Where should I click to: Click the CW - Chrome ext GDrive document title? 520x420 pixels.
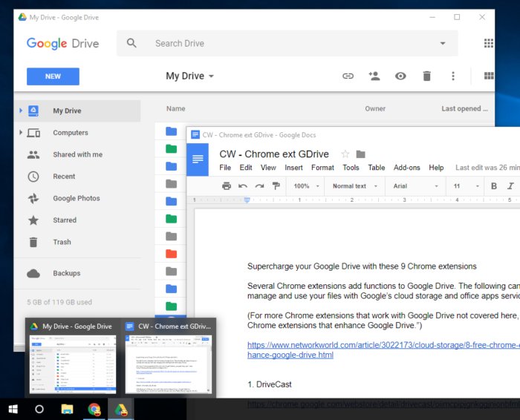pos(274,154)
